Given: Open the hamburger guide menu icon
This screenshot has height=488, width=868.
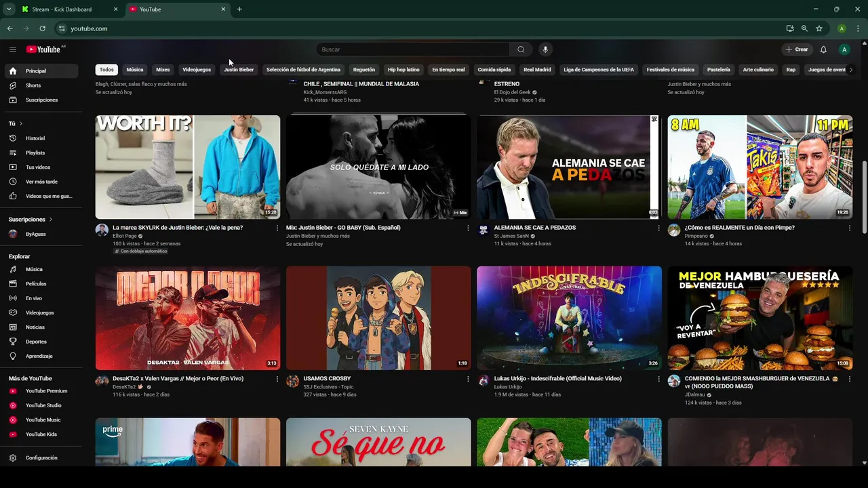Looking at the screenshot, I should point(12,49).
